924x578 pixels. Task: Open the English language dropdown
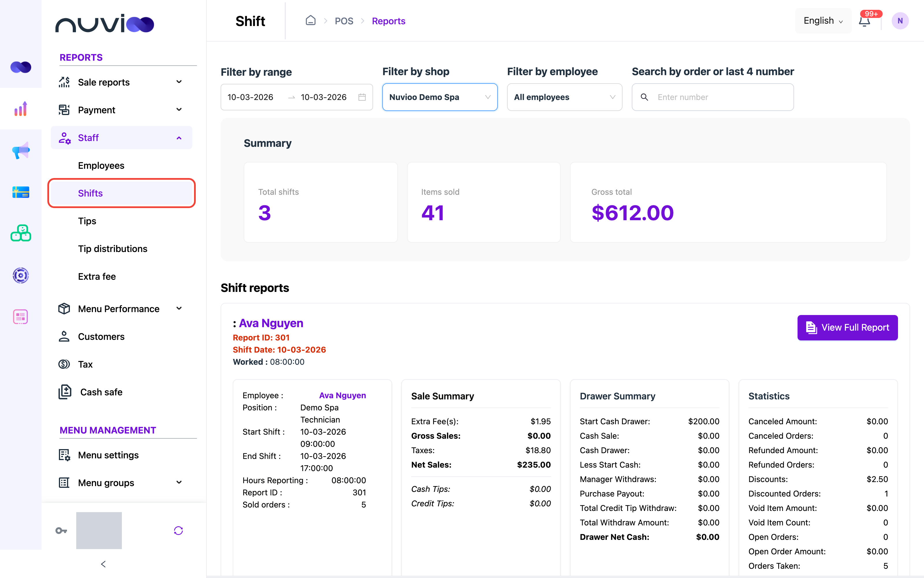point(823,21)
